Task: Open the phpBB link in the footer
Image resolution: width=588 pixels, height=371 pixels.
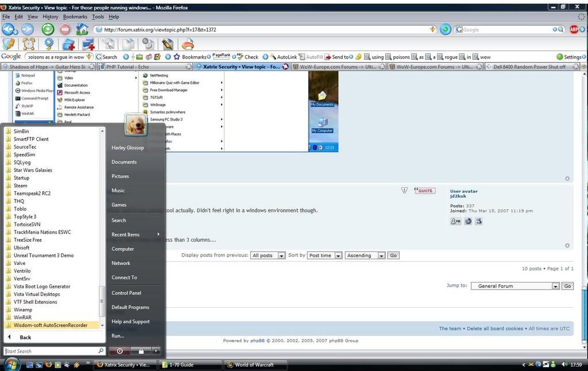Action: coord(258,341)
